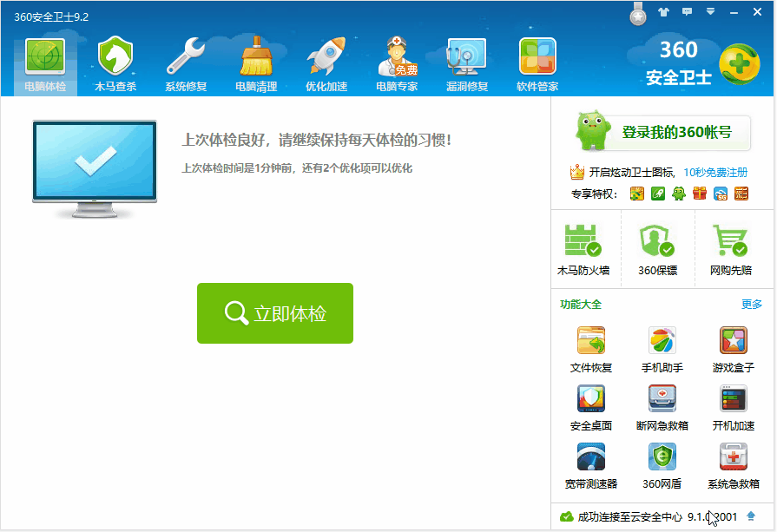Click the 更多 link in 功能大全
The width and height of the screenshot is (777, 532).
point(751,304)
